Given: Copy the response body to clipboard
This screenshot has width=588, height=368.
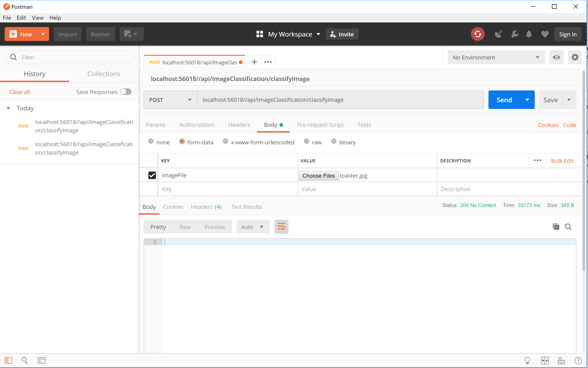Looking at the screenshot, I should 556,227.
